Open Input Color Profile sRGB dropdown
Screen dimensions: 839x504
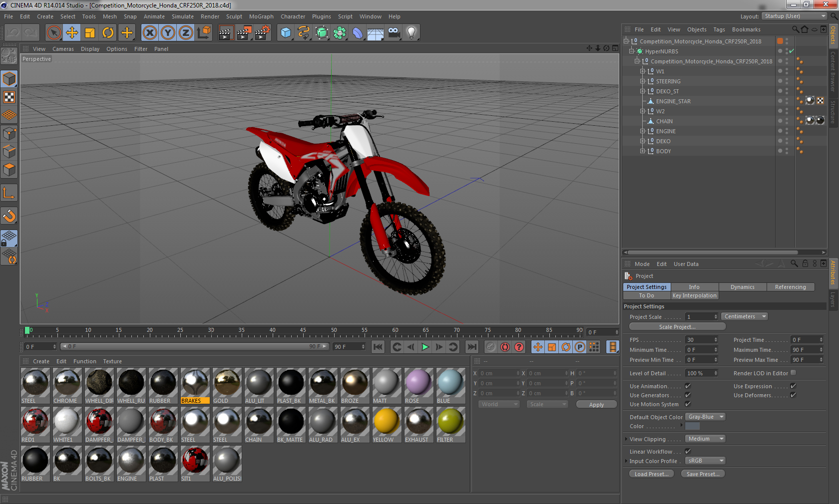(x=705, y=461)
